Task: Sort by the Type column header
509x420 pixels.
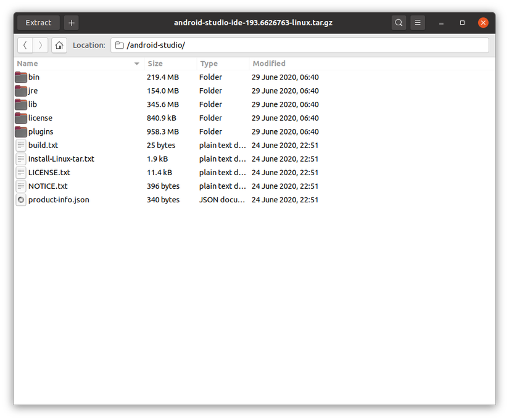Action: click(223, 64)
